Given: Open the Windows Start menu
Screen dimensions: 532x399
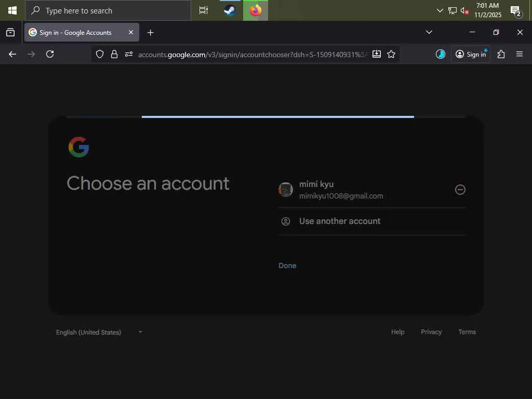Looking at the screenshot, I should [12, 10].
